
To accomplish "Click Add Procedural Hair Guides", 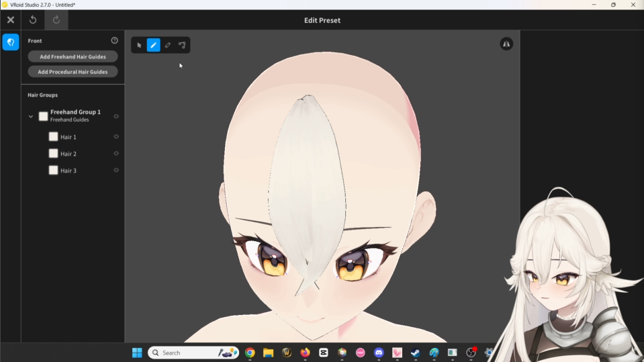I will [x=73, y=71].
